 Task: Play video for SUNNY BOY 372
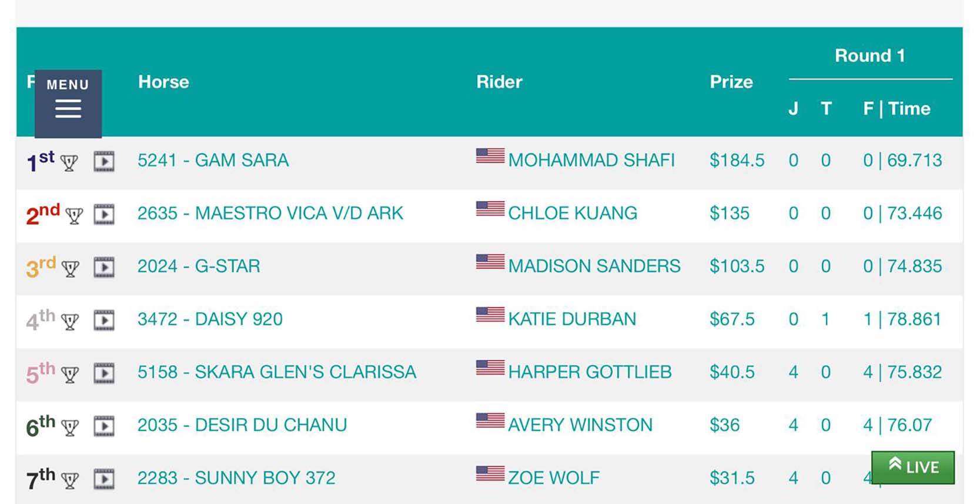tap(104, 479)
